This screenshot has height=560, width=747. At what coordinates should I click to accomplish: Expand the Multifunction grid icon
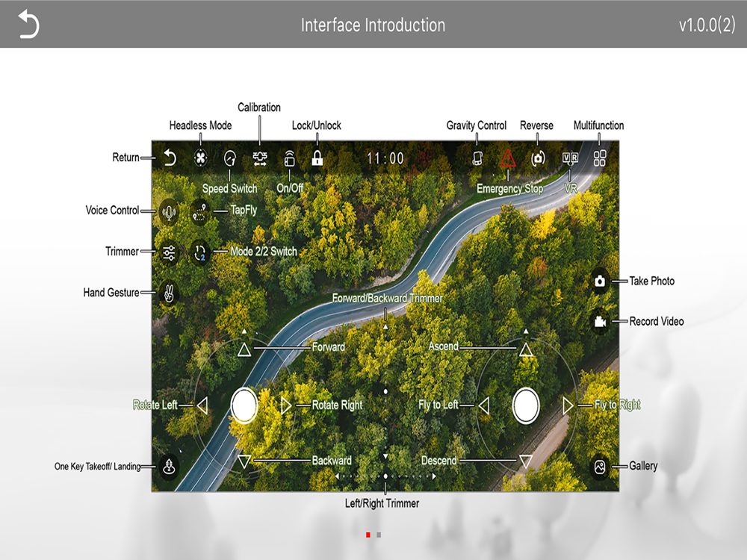[600, 158]
